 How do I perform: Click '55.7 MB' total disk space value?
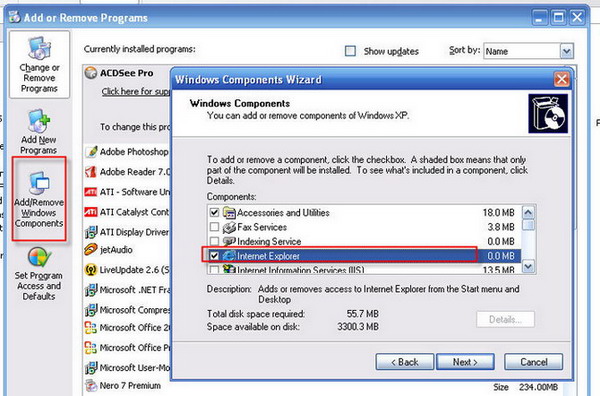click(x=362, y=314)
